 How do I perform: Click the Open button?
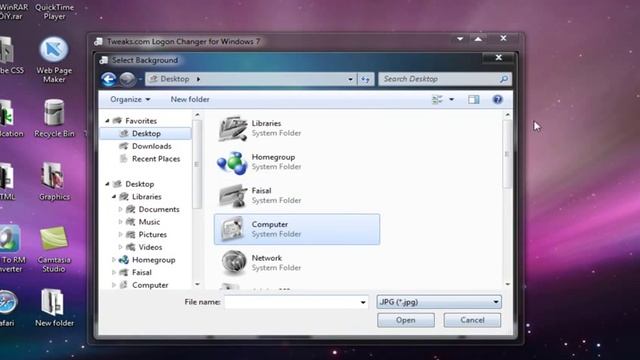click(x=406, y=320)
